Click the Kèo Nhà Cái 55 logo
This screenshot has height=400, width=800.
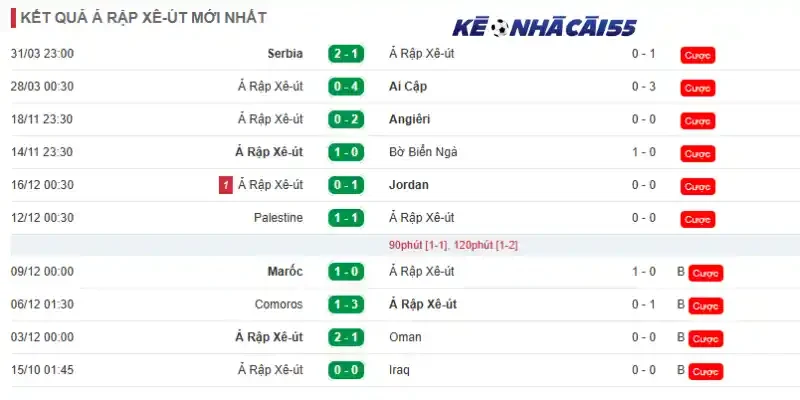click(x=544, y=28)
